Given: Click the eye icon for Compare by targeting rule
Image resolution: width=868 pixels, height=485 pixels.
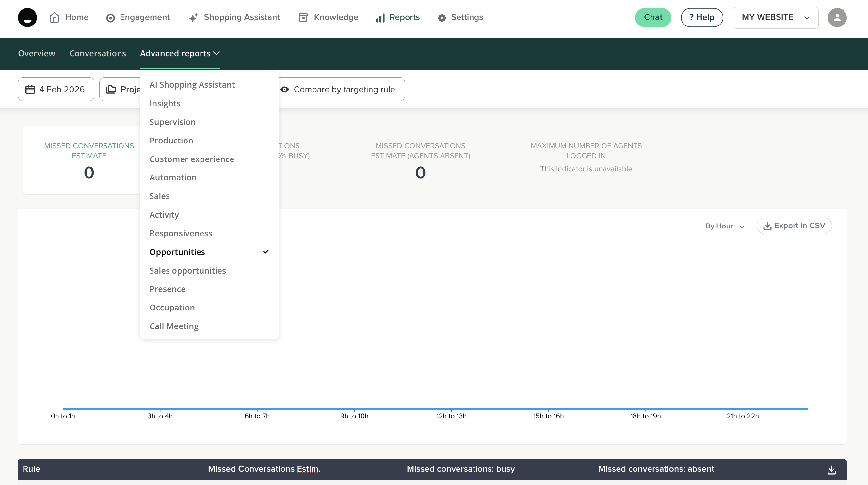Looking at the screenshot, I should click(285, 89).
